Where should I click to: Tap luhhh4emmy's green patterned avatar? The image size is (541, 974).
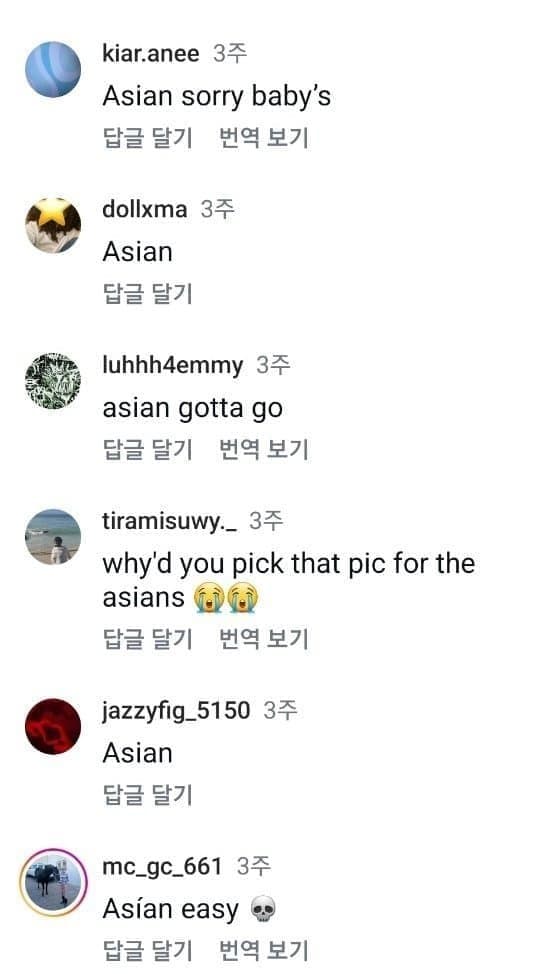pos(53,381)
